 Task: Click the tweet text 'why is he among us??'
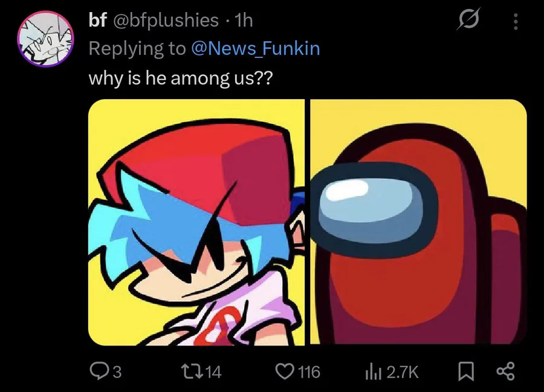coord(181,78)
